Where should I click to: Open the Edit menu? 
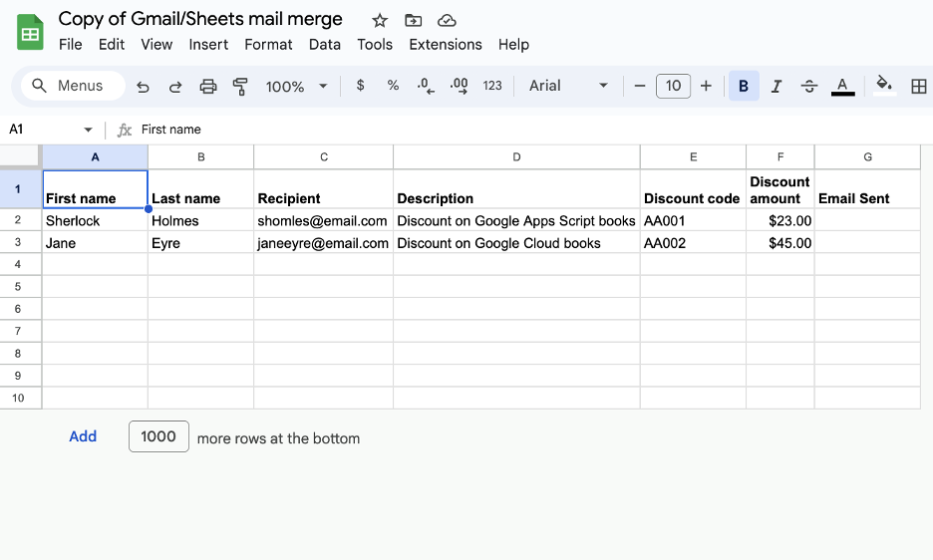coord(112,45)
